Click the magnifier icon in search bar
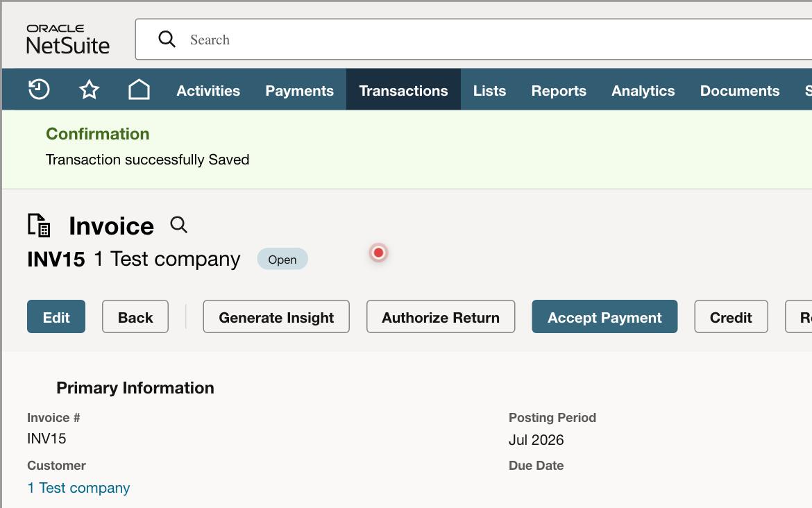 coord(167,39)
